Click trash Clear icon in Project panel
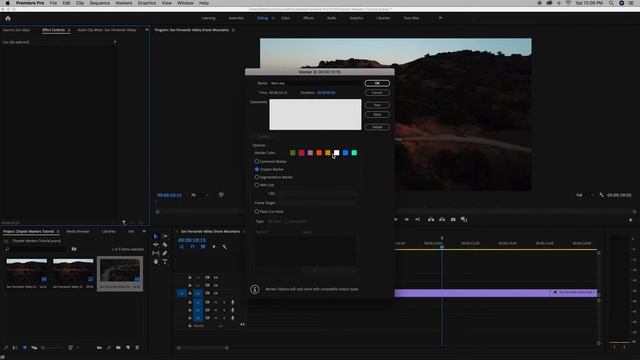This screenshot has height=360, width=640. pos(137,348)
